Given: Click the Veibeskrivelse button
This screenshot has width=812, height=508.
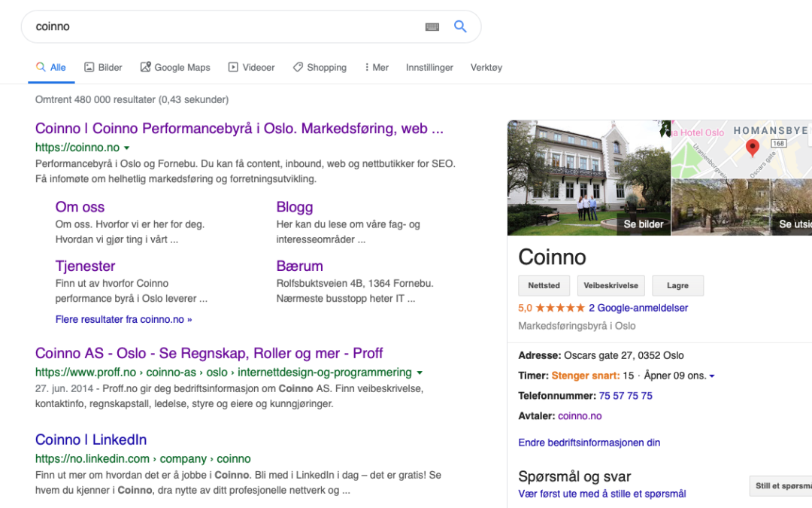Looking at the screenshot, I should 611,286.
